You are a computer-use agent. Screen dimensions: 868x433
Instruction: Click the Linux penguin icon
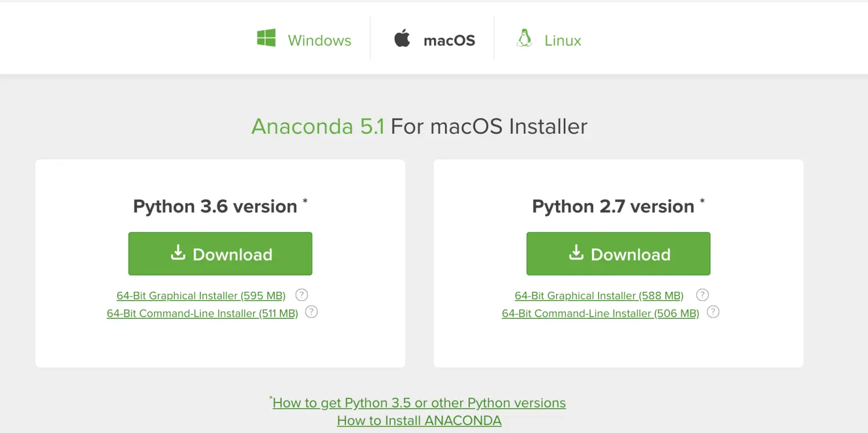coord(524,38)
